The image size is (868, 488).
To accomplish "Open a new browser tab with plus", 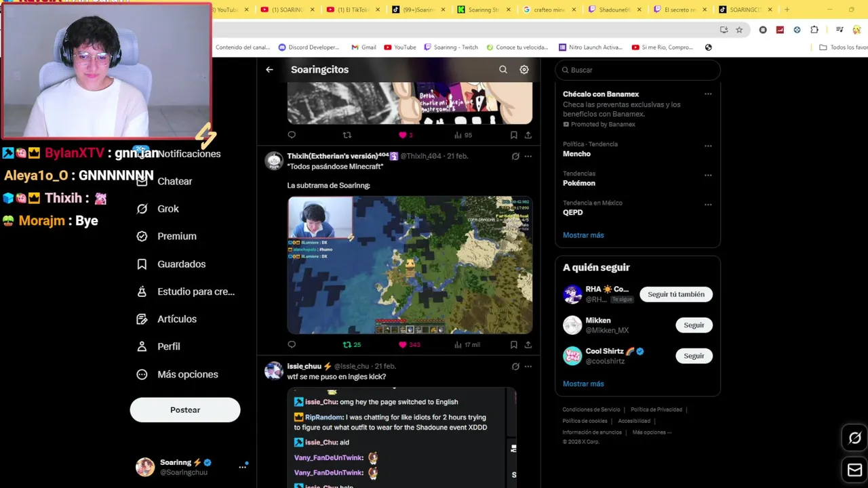I will [x=787, y=9].
